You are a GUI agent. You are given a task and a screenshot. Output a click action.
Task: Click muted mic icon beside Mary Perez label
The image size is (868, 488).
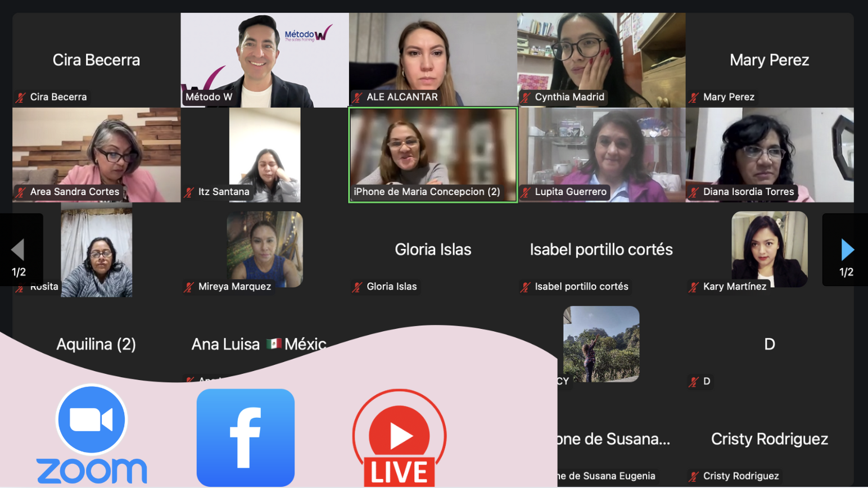point(694,97)
